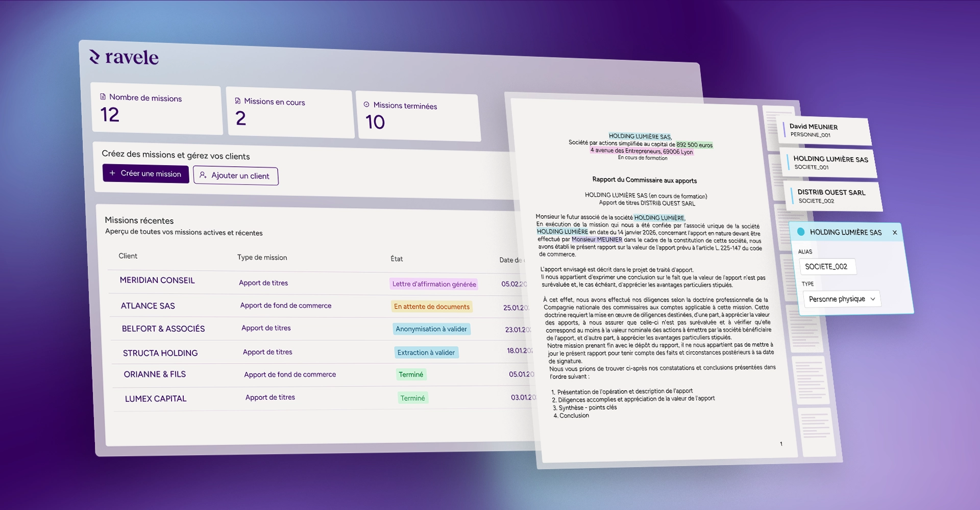The image size is (980, 510).
Task: Click the SOCIETE_002 alias input field
Action: (828, 266)
